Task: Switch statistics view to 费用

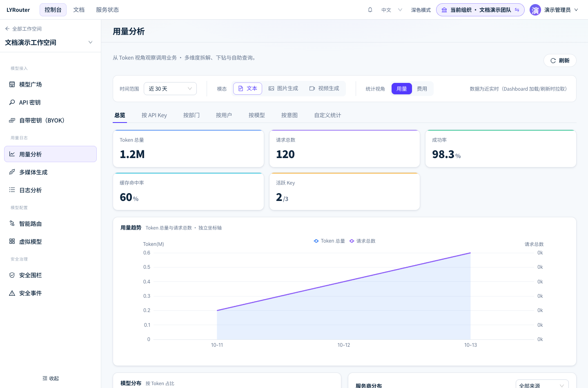Action: point(422,89)
